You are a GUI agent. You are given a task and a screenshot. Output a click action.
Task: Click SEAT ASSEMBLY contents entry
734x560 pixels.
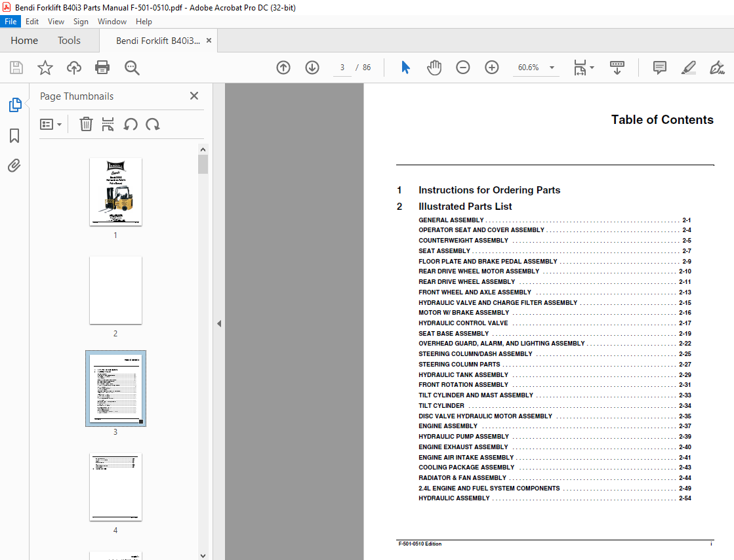coord(555,250)
